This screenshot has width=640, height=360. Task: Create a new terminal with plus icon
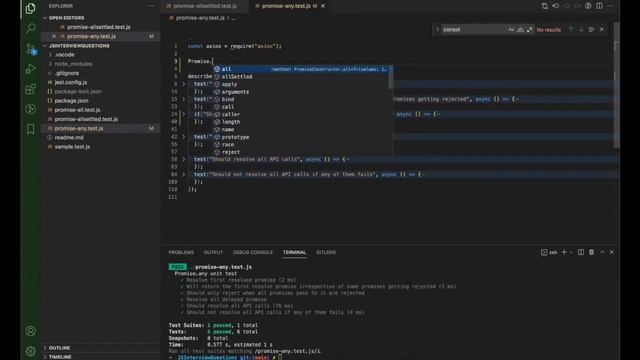(x=564, y=252)
